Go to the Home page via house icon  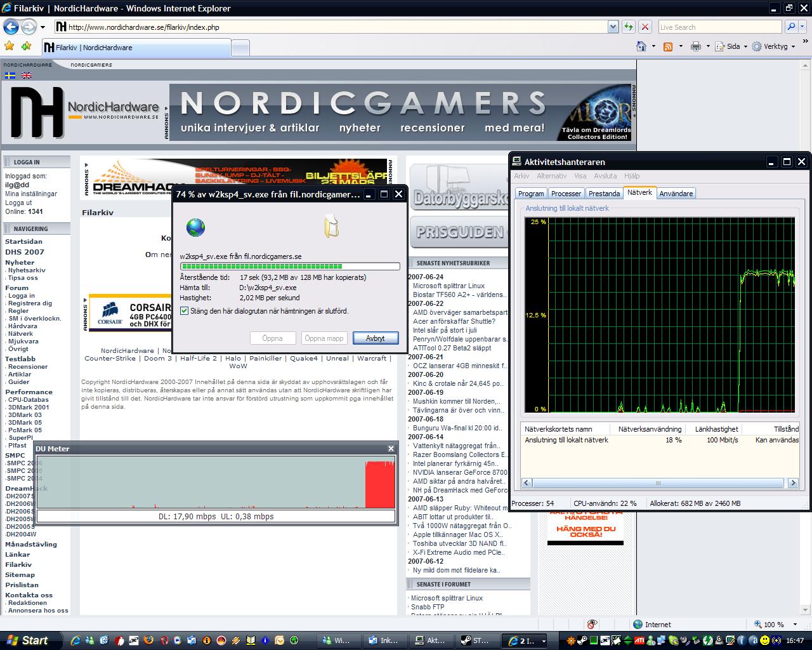641,46
